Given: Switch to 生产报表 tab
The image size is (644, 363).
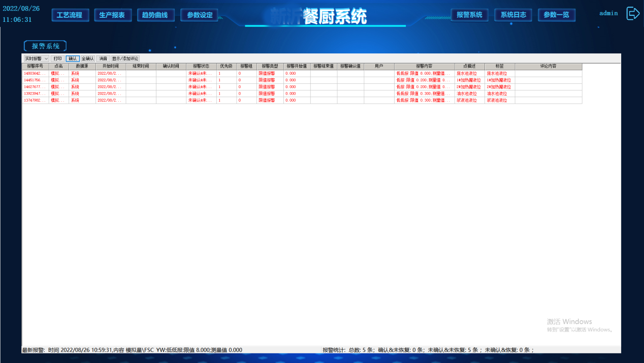Looking at the screenshot, I should click(x=112, y=15).
